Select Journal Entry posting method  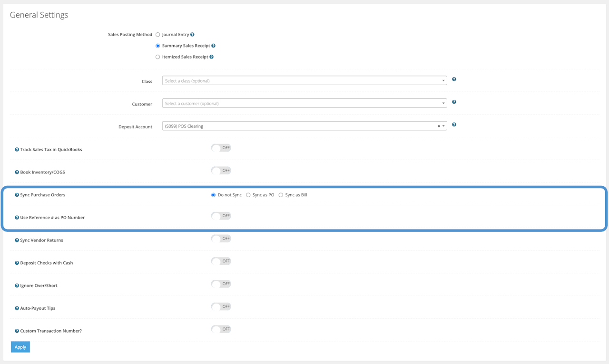pyautogui.click(x=158, y=35)
